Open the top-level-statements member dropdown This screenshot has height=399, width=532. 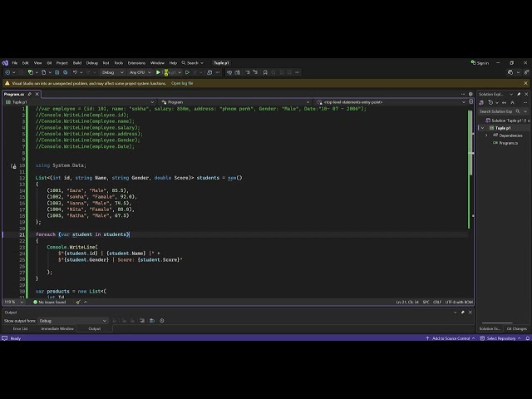click(x=391, y=102)
